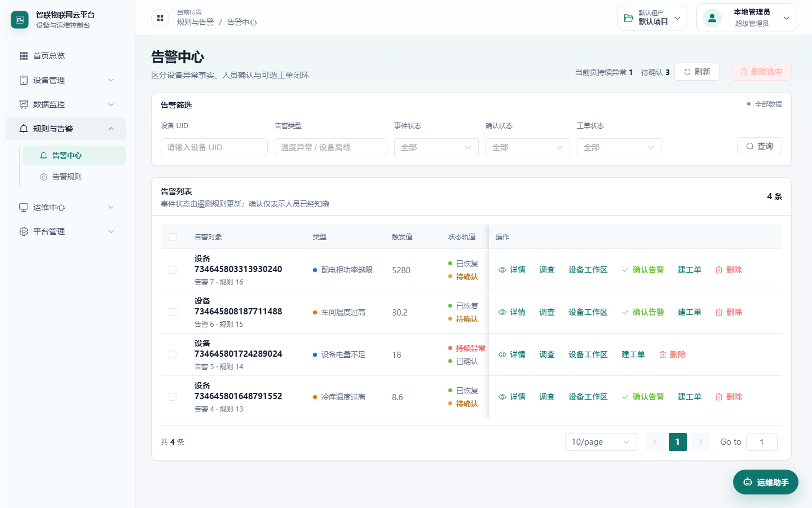Click eye icon for 车间温度过高 details

tap(502, 312)
